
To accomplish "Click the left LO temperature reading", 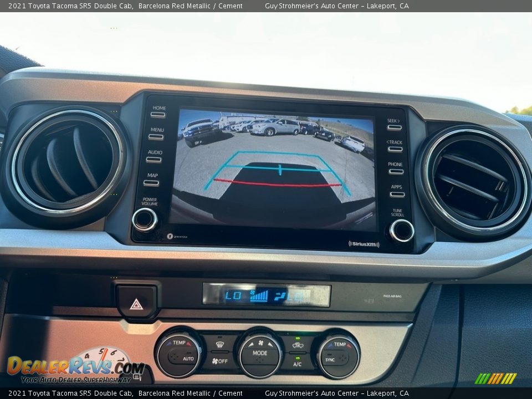I will (x=233, y=296).
